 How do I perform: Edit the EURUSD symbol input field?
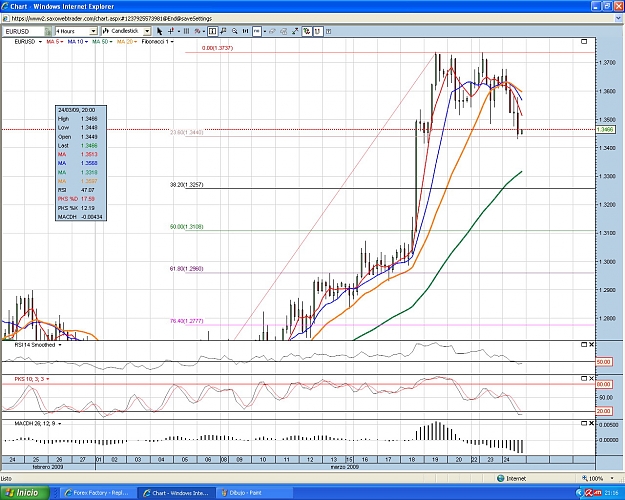coord(24,31)
